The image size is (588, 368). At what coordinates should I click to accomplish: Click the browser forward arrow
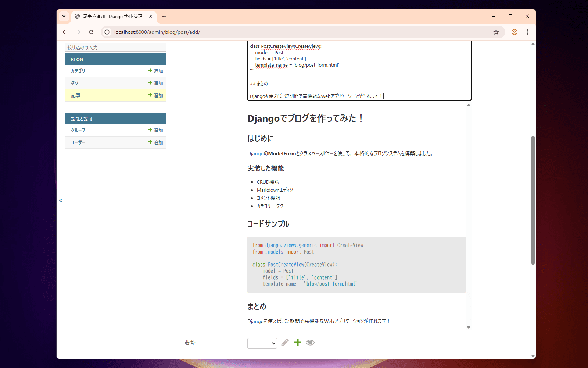click(x=78, y=32)
